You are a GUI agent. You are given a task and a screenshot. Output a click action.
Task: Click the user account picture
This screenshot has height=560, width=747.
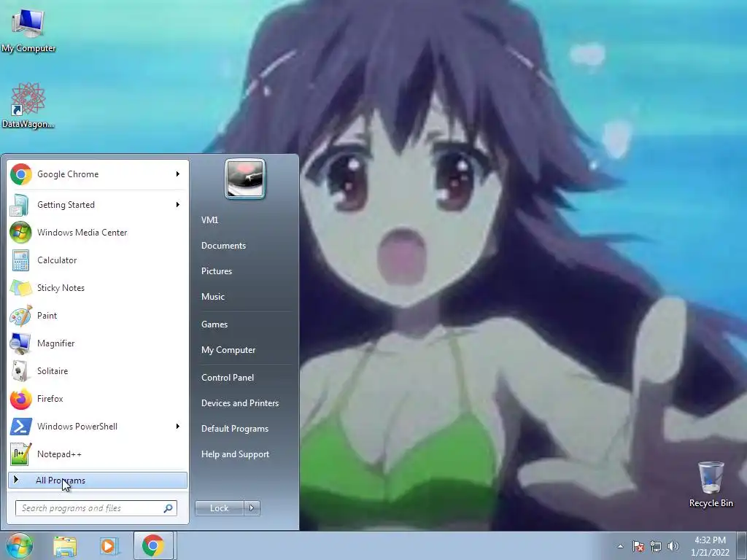point(245,179)
